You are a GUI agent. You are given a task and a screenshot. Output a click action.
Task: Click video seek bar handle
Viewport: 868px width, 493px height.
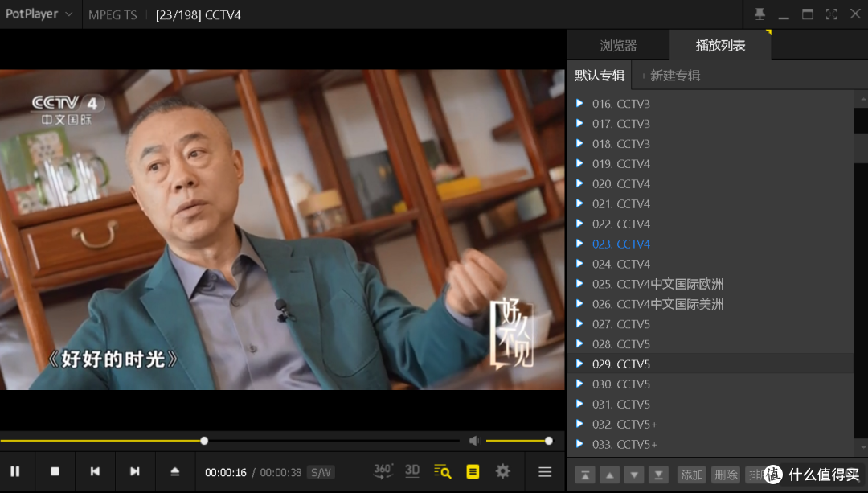pyautogui.click(x=204, y=441)
